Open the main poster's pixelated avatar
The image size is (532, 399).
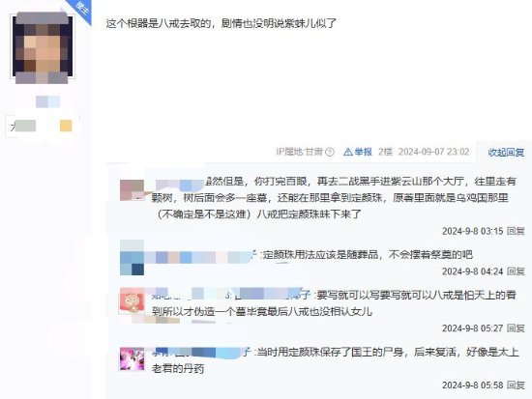(43, 47)
